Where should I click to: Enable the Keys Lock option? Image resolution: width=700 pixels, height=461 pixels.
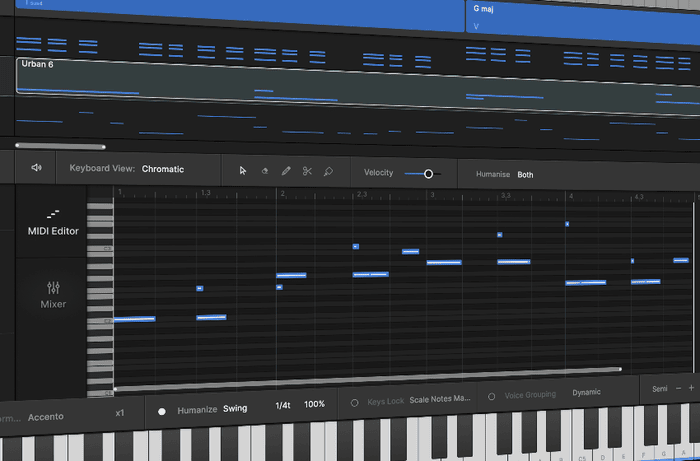tap(354, 401)
